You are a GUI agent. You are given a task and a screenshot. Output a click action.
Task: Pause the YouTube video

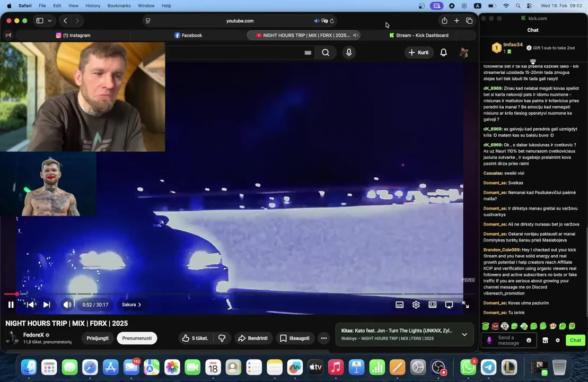(x=11, y=305)
